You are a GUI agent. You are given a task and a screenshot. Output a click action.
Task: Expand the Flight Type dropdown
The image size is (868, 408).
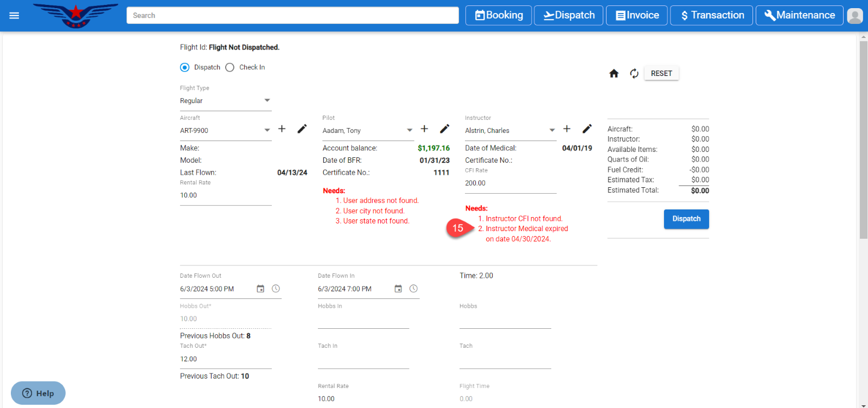pyautogui.click(x=267, y=100)
